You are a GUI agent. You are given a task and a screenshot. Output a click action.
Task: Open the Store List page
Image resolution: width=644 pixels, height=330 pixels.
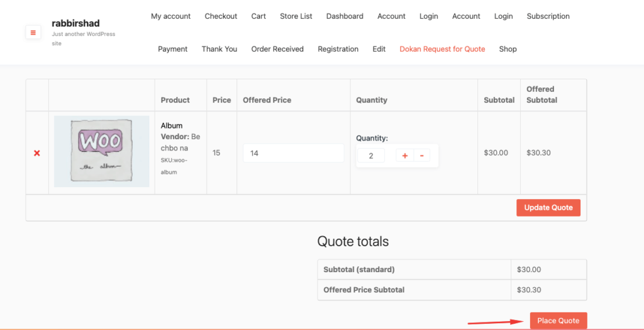[296, 16]
